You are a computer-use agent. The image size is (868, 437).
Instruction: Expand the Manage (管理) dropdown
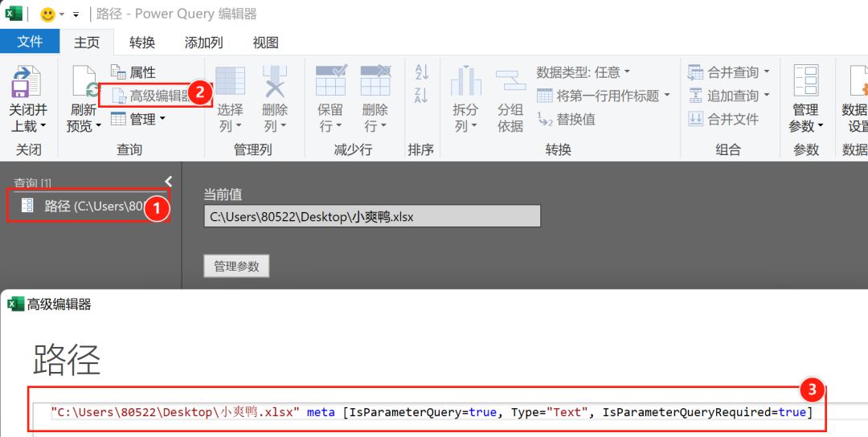tap(137, 119)
